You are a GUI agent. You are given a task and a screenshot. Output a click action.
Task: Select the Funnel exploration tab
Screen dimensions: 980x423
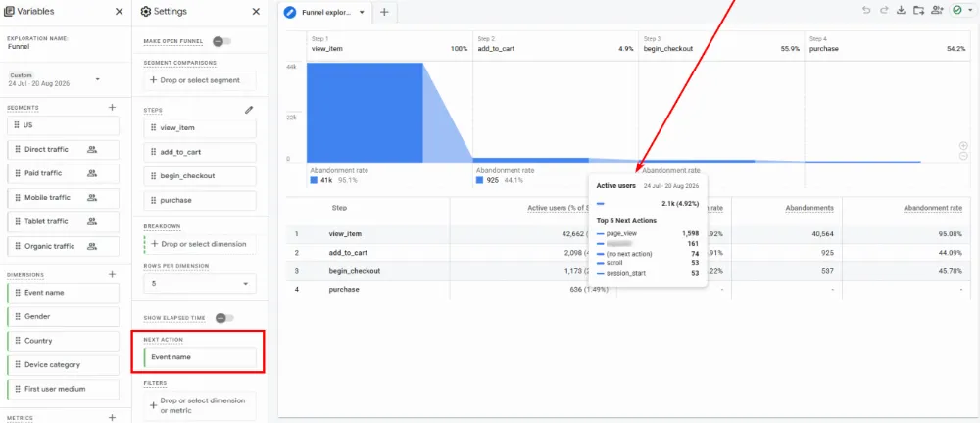325,12
